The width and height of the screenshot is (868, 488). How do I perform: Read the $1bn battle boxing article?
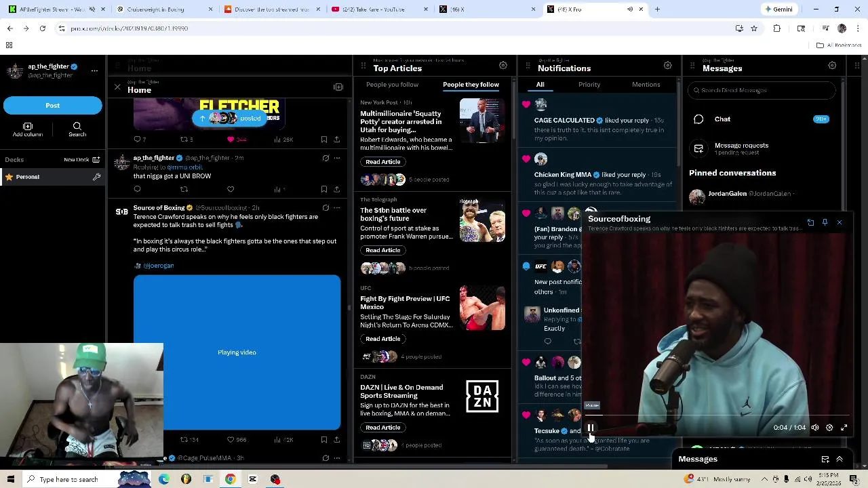(x=383, y=251)
